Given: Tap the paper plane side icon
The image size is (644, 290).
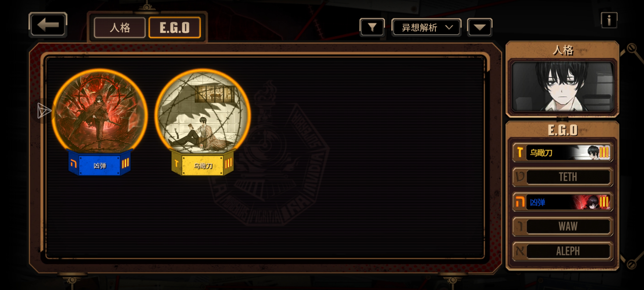Looking at the screenshot, I should (x=44, y=110).
